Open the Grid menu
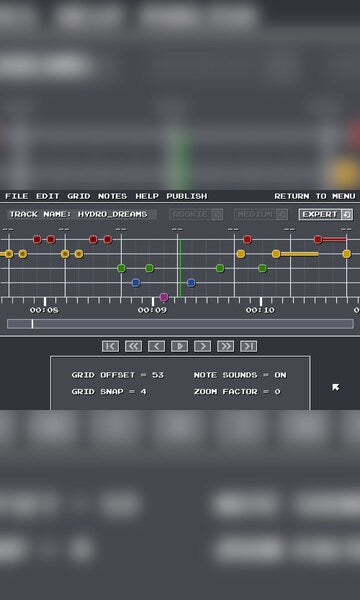 click(x=79, y=196)
